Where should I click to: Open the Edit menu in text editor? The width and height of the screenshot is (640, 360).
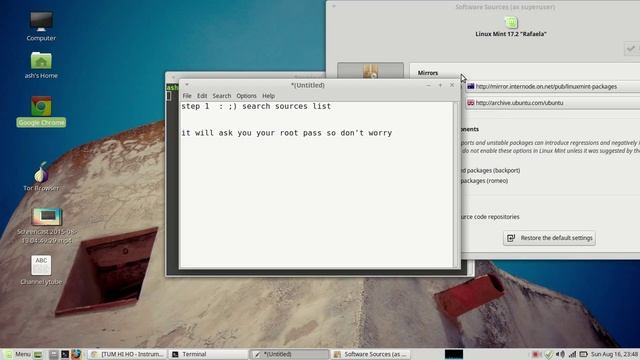tap(202, 96)
